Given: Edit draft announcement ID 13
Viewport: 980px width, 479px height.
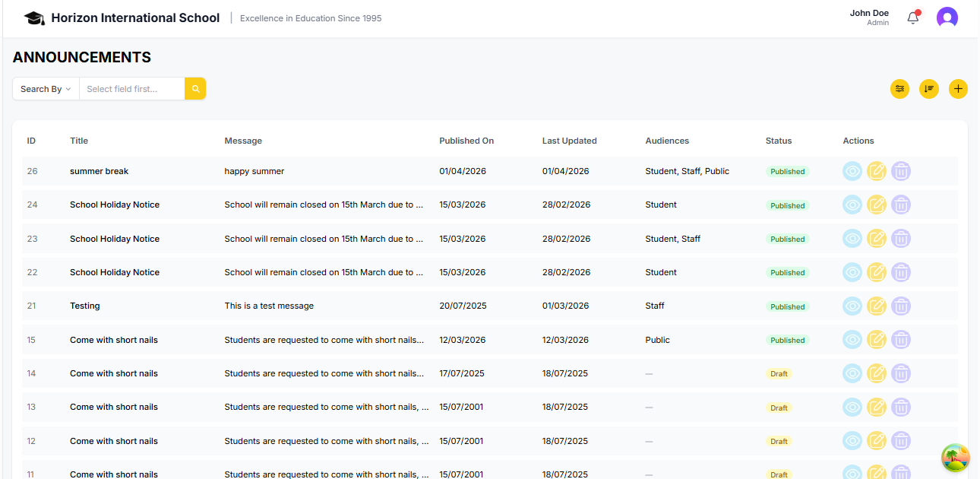Looking at the screenshot, I should [x=877, y=407].
